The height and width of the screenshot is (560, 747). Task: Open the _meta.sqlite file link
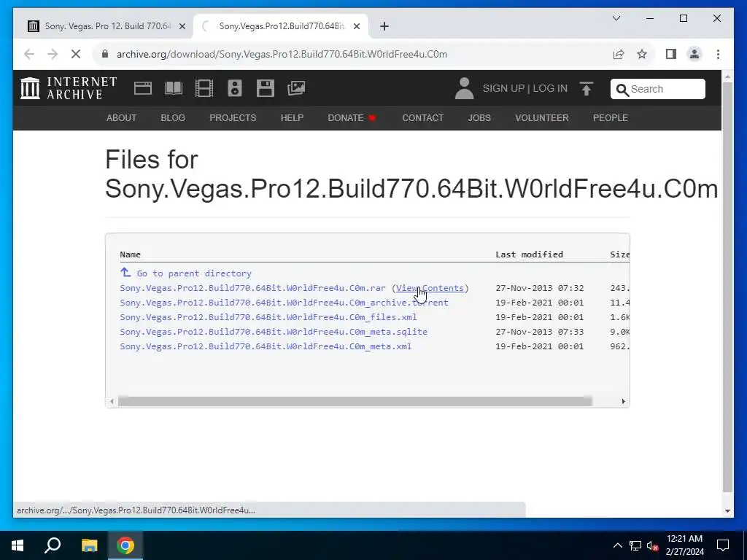(274, 332)
